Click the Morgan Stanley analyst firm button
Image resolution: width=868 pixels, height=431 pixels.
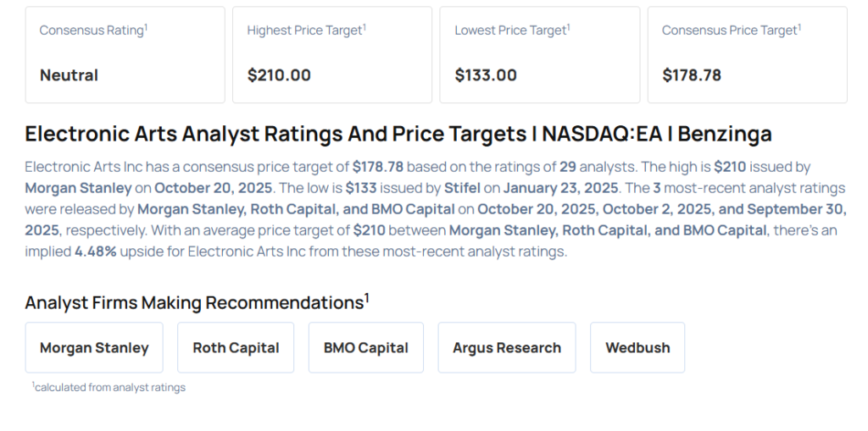coord(94,347)
